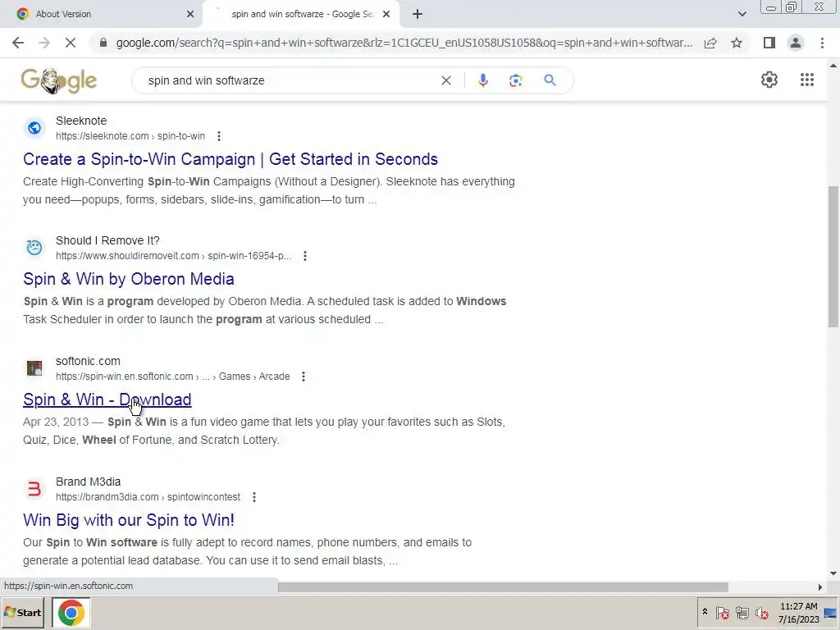840x630 pixels.
Task: View site info via the padlock icon
Action: click(x=103, y=43)
